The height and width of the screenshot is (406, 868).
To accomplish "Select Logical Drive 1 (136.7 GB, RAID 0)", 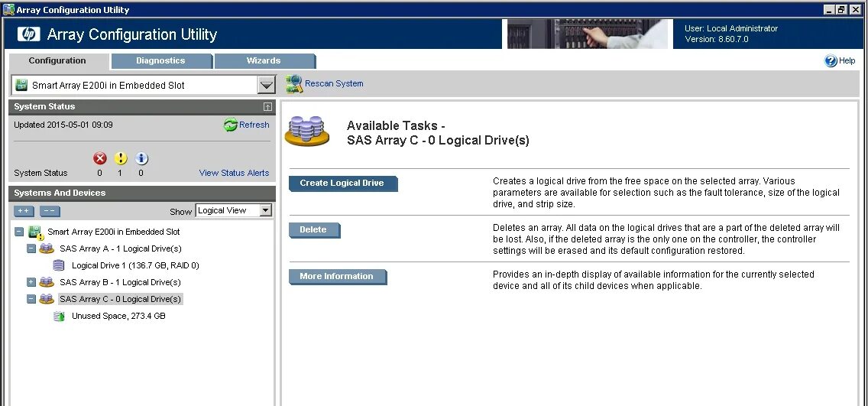I will [x=135, y=265].
